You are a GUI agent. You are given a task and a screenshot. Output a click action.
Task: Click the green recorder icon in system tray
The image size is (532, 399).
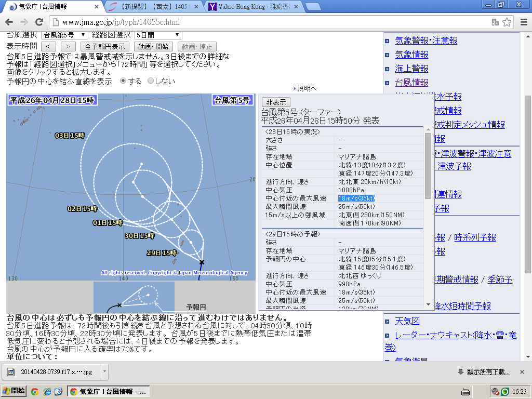[x=504, y=392]
